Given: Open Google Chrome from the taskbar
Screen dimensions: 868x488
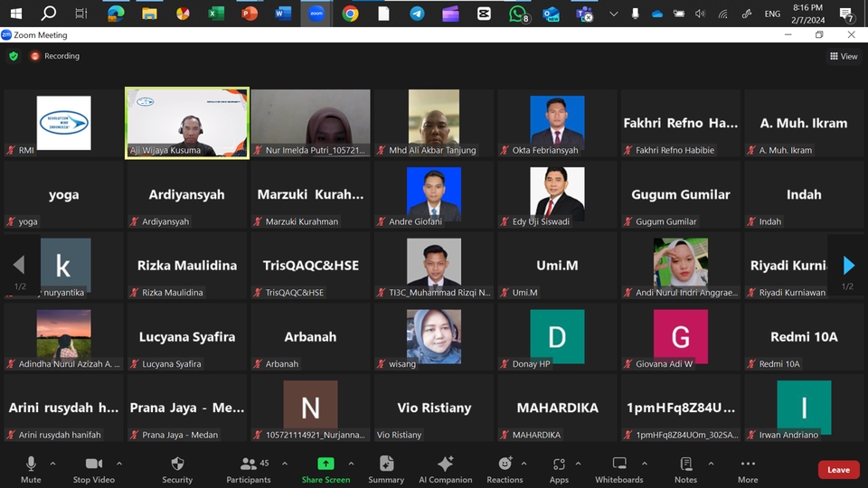Looking at the screenshot, I should pyautogui.click(x=350, y=14).
